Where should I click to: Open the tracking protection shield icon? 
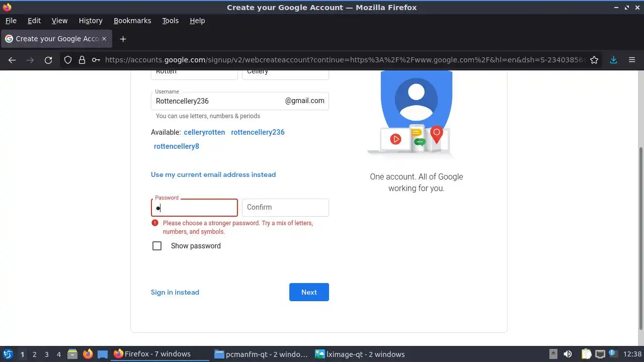(68, 60)
